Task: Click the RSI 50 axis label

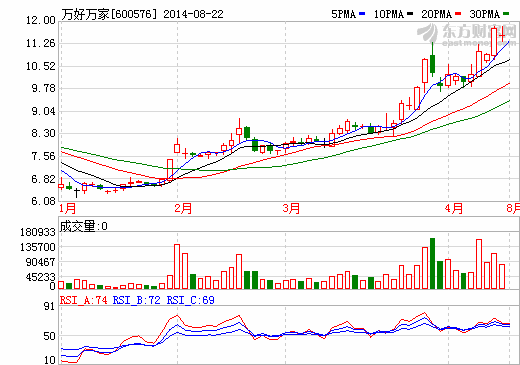Action: click(x=49, y=336)
